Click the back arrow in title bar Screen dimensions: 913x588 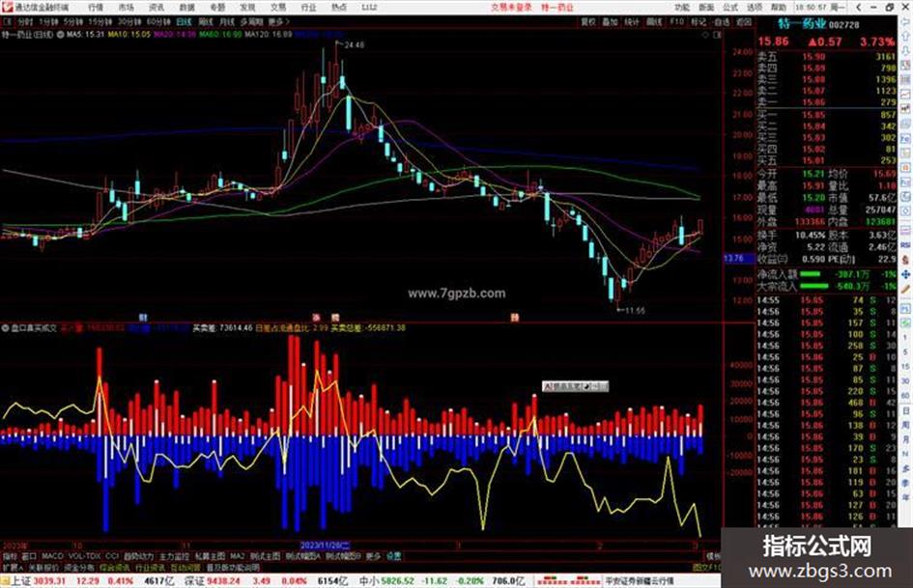pyautogui.click(x=860, y=7)
